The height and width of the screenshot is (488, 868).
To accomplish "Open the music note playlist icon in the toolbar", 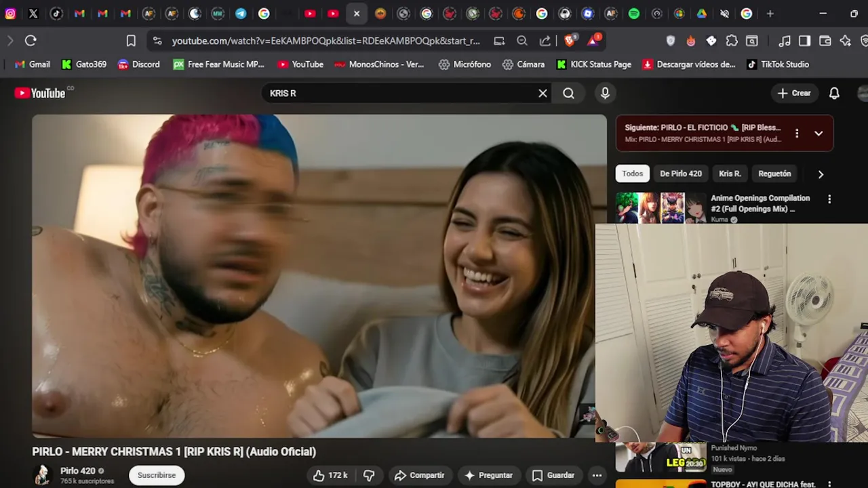I will pos(785,41).
